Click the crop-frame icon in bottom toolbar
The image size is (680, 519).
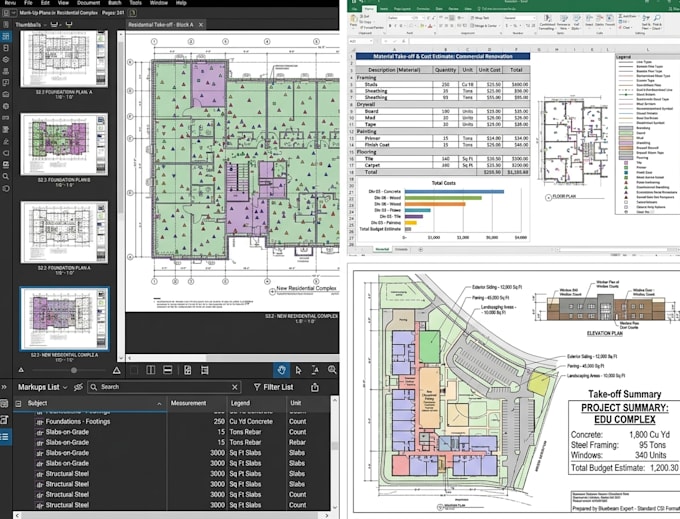[x=204, y=370]
